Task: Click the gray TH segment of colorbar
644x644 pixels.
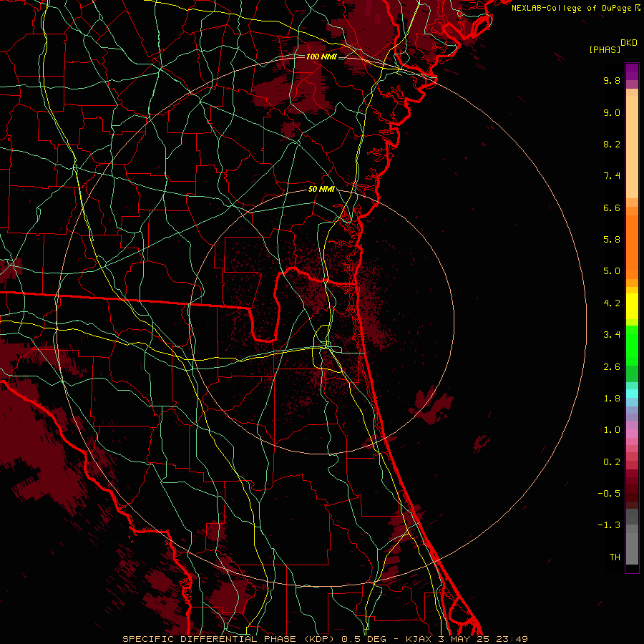Action: [x=632, y=548]
